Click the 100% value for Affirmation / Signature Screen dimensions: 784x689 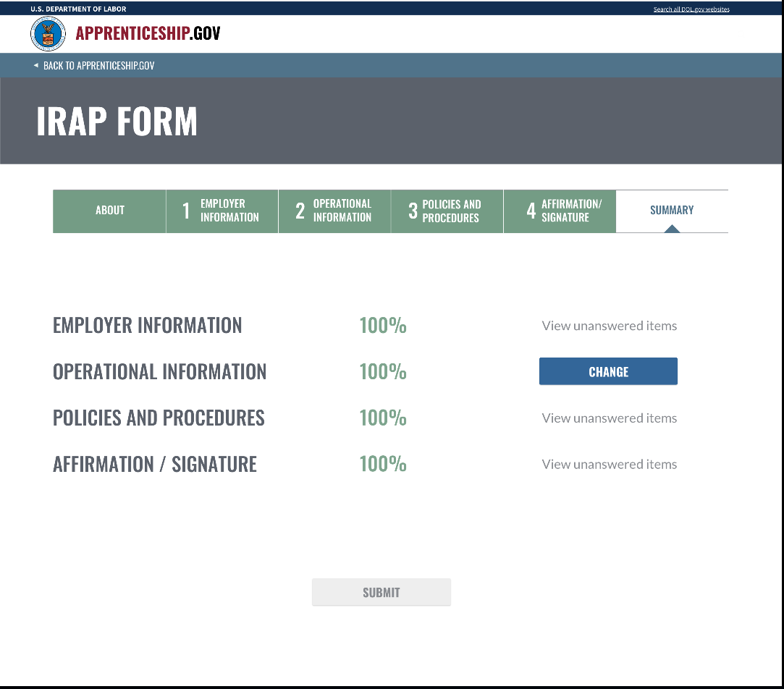(383, 465)
